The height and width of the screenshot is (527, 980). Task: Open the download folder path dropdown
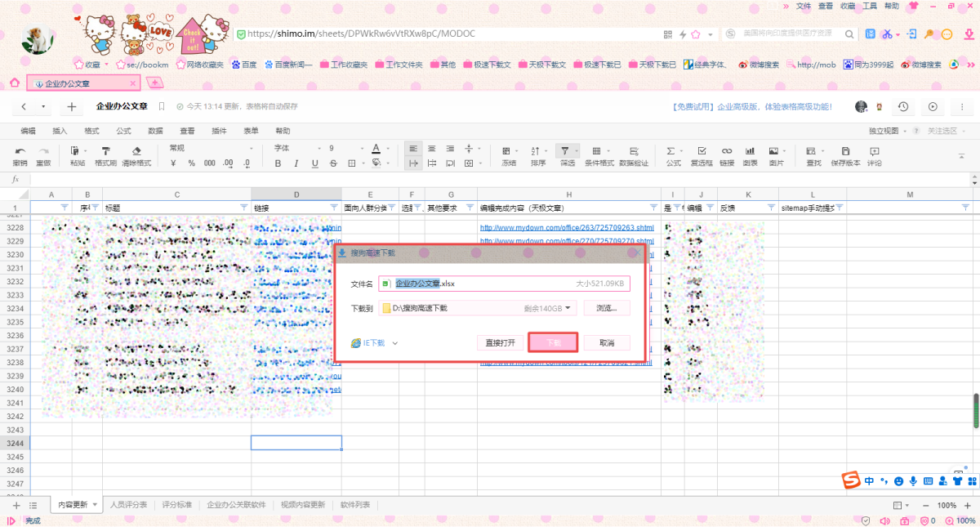click(x=568, y=308)
